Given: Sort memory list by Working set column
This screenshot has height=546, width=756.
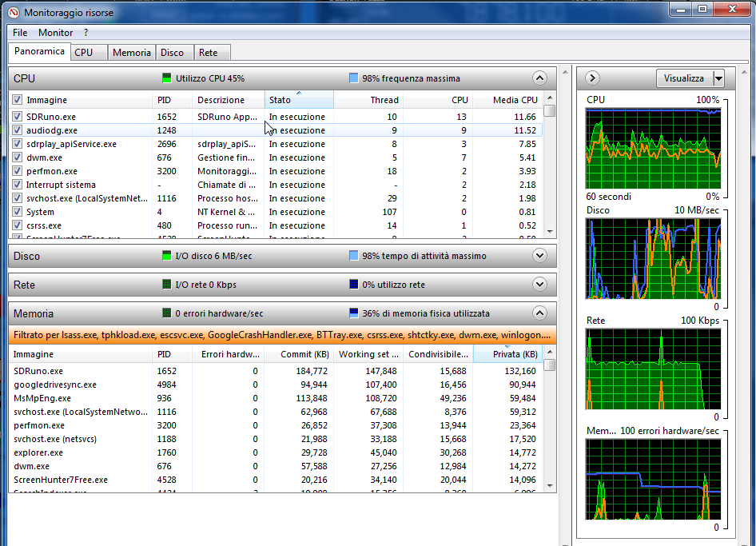Looking at the screenshot, I should tap(369, 354).
